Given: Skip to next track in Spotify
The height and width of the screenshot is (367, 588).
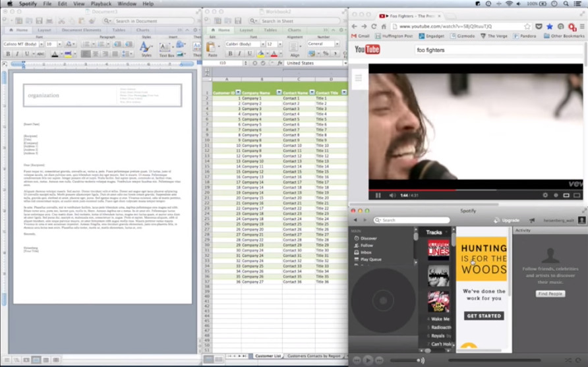Looking at the screenshot, I should [x=380, y=360].
